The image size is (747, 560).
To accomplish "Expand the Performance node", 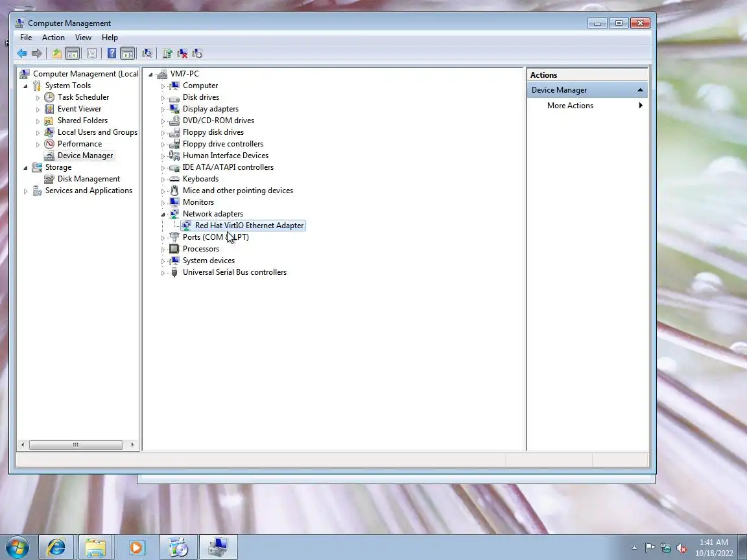I will click(x=38, y=145).
